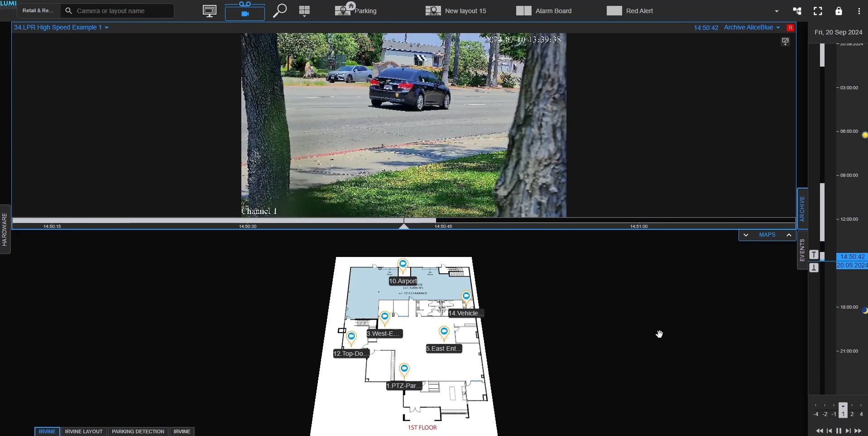Pause the archive playback
The width and height of the screenshot is (868, 436).
coord(839,431)
